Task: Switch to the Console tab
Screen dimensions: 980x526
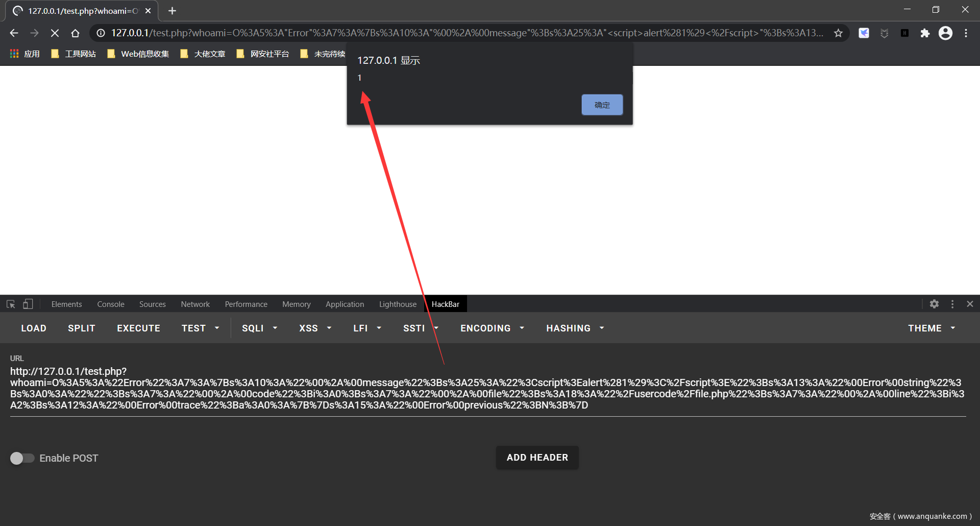Action: 111,304
